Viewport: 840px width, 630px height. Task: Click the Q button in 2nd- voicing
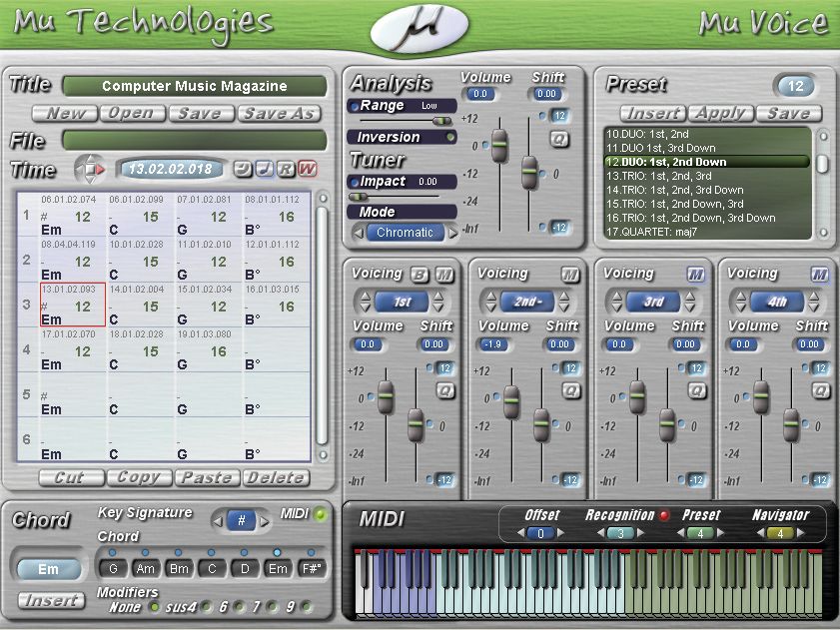click(x=571, y=391)
